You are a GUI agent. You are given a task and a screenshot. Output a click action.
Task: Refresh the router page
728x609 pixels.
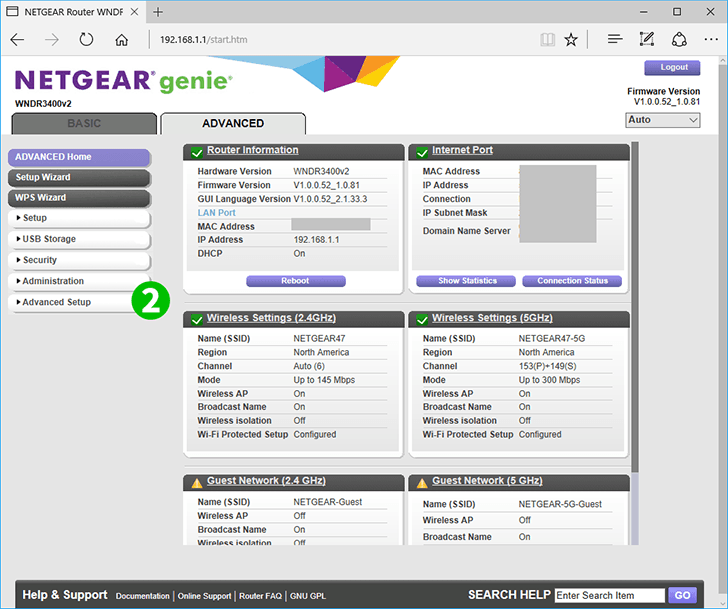(86, 40)
